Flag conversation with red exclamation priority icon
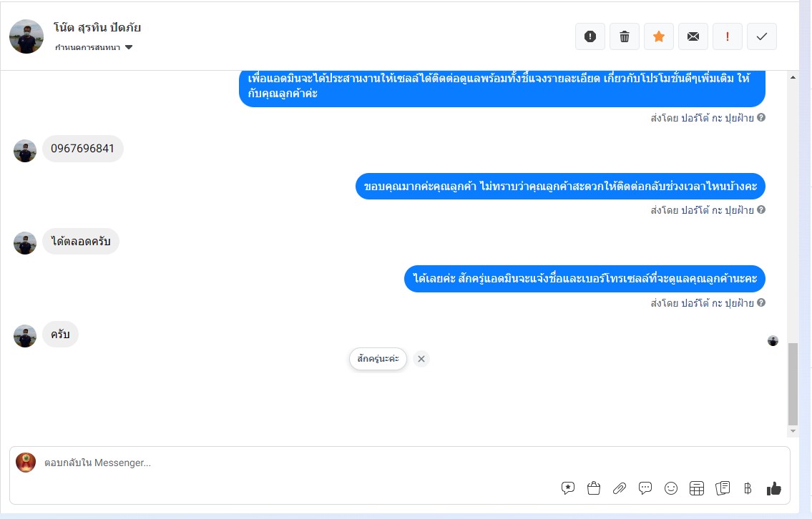The width and height of the screenshot is (812, 519). point(728,36)
